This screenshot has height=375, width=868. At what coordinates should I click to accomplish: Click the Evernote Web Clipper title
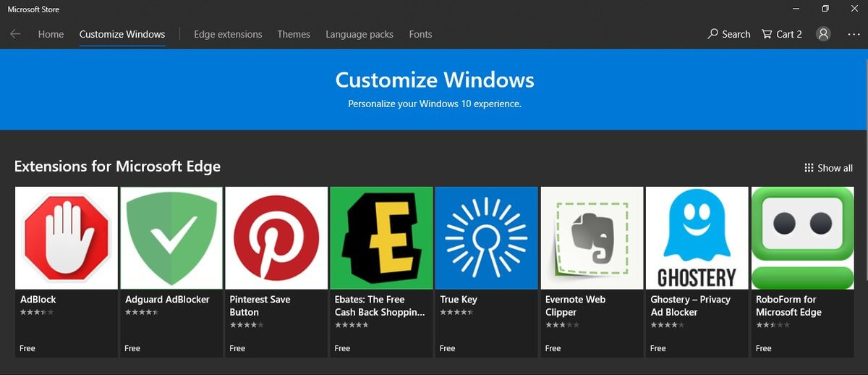click(575, 306)
